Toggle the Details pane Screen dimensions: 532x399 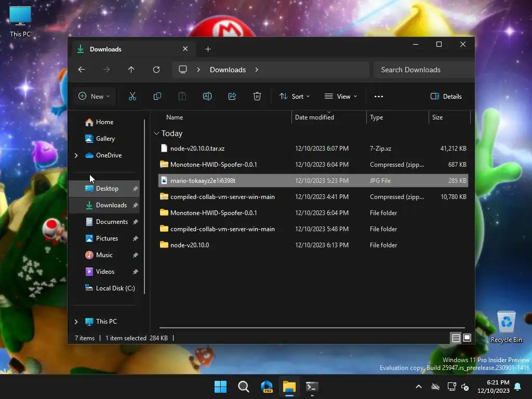tap(446, 96)
